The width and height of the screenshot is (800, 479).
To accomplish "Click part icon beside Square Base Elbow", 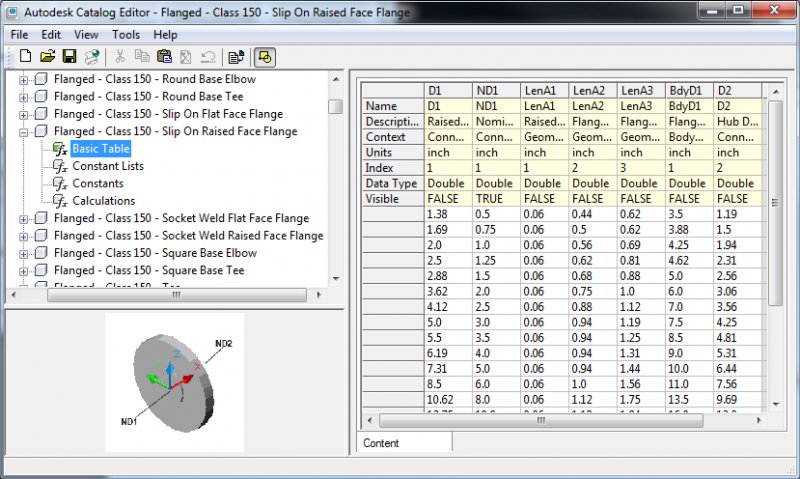I will pyautogui.click(x=41, y=253).
